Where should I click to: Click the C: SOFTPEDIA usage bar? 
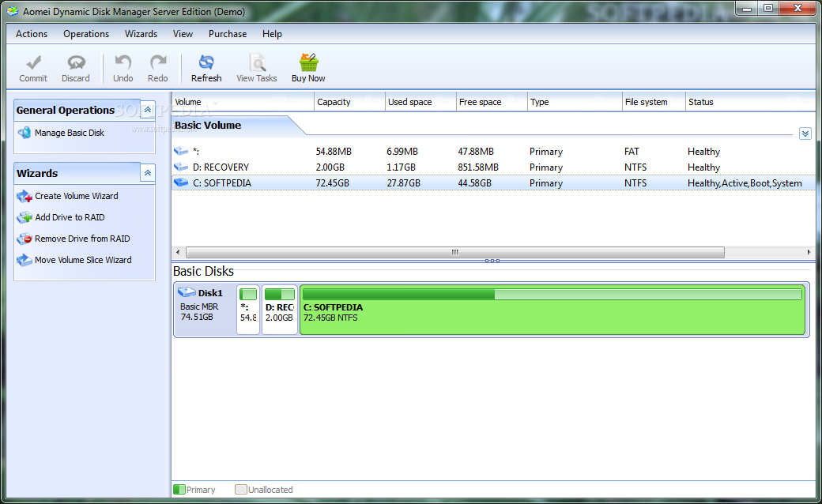click(552, 295)
